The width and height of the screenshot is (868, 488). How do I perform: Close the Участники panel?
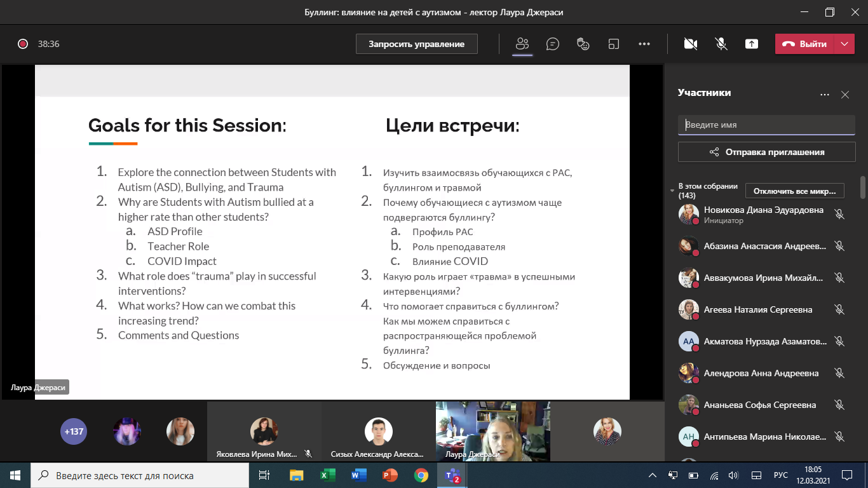click(845, 95)
